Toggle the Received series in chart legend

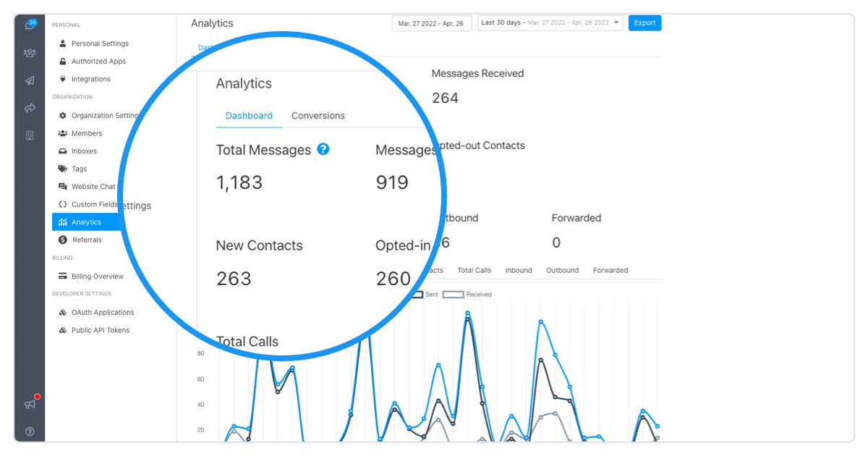(x=467, y=295)
